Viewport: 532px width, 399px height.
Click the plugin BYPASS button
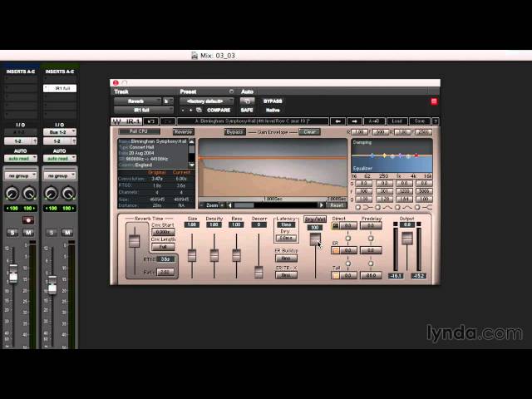(273, 101)
